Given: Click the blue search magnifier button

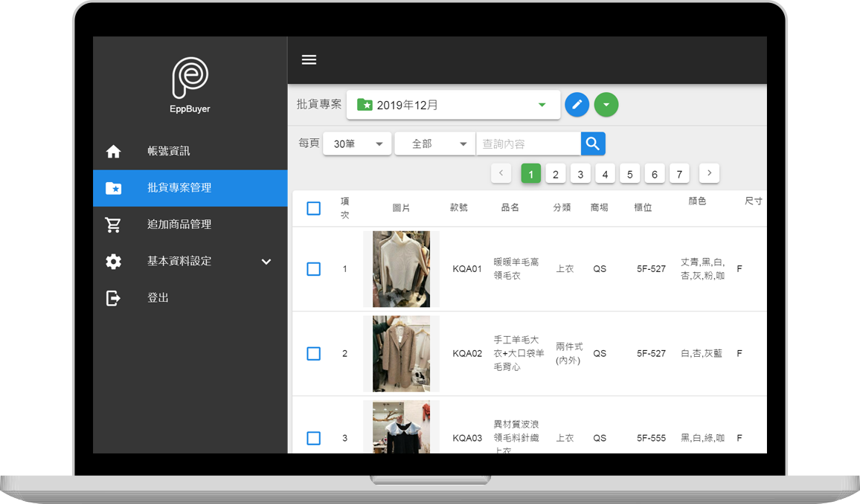Looking at the screenshot, I should coord(593,143).
